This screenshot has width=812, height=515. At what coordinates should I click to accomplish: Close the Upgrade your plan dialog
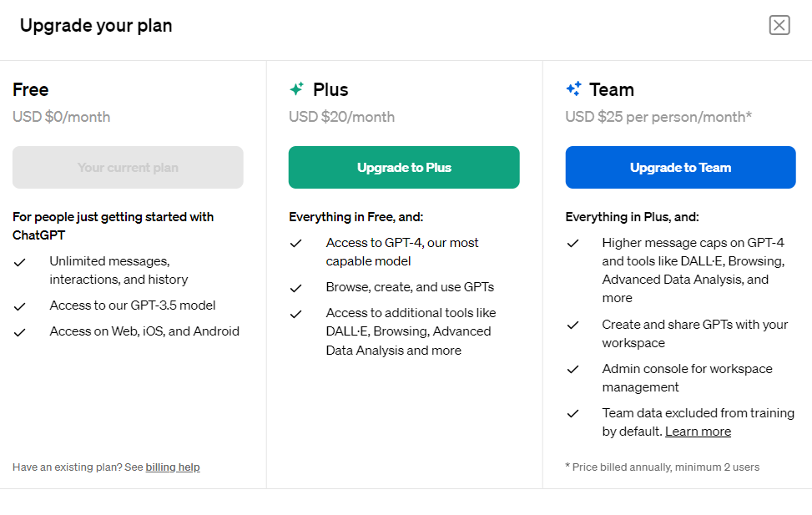pyautogui.click(x=779, y=25)
